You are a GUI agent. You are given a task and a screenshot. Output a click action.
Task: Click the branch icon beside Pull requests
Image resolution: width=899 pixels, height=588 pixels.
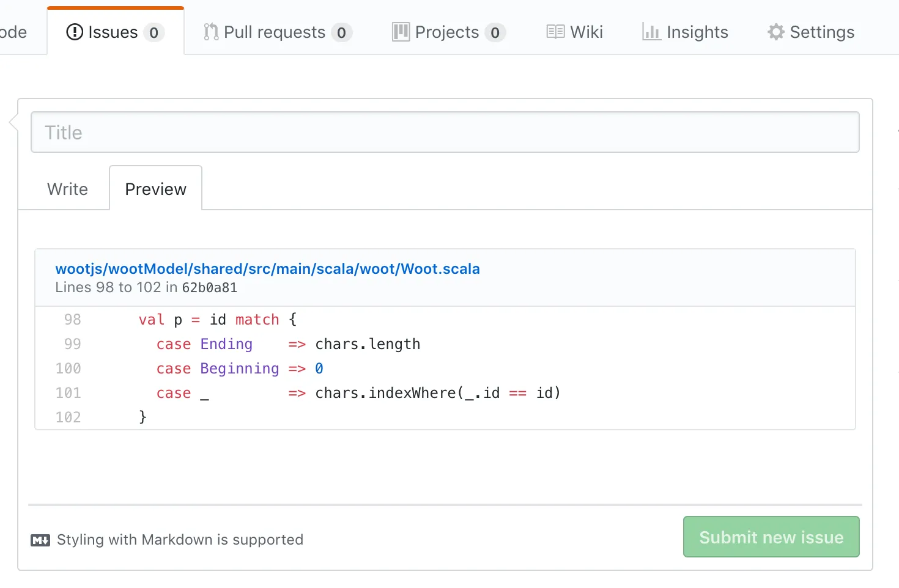[210, 32]
